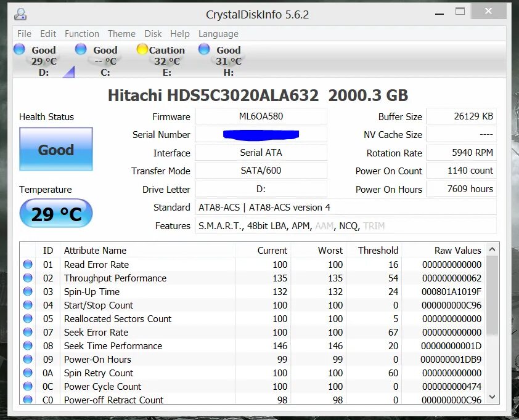Open the Theme menu
Image resolution: width=519 pixels, height=420 pixels.
121,34
